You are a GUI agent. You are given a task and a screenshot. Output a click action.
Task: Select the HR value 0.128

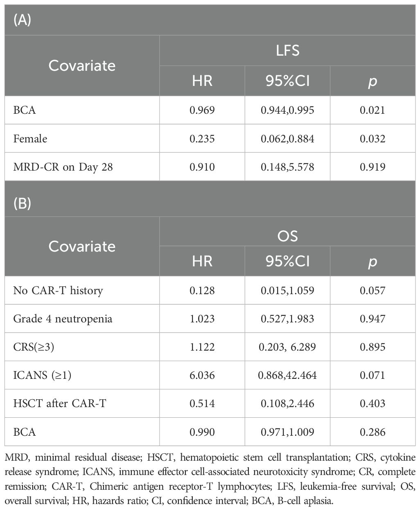tap(202, 290)
